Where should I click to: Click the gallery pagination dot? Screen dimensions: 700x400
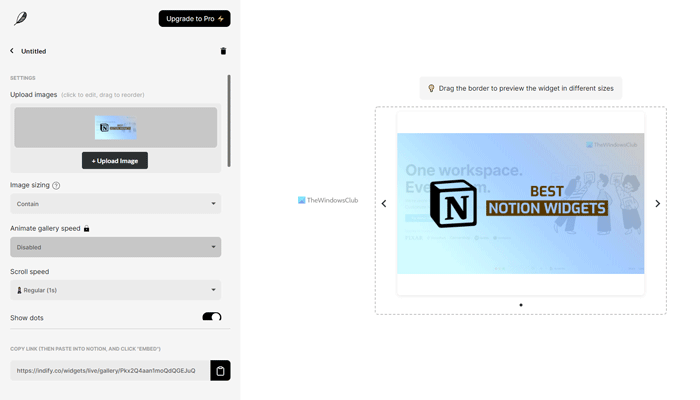[x=521, y=305]
